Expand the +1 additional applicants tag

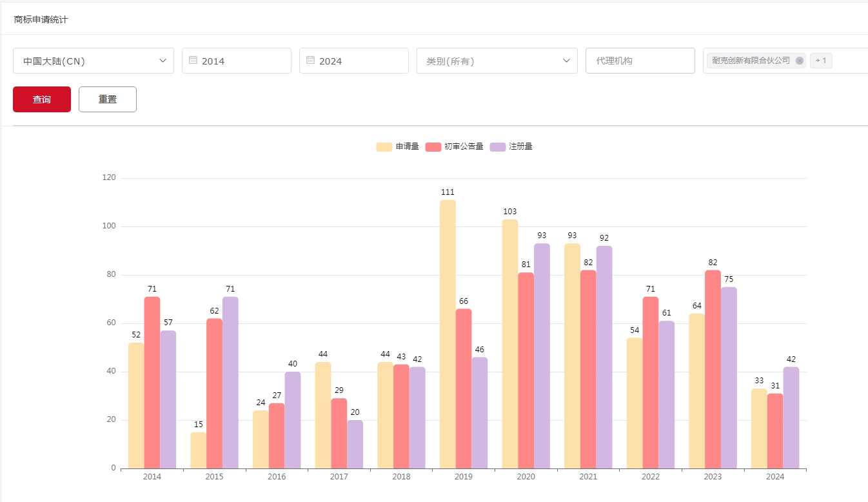click(821, 61)
